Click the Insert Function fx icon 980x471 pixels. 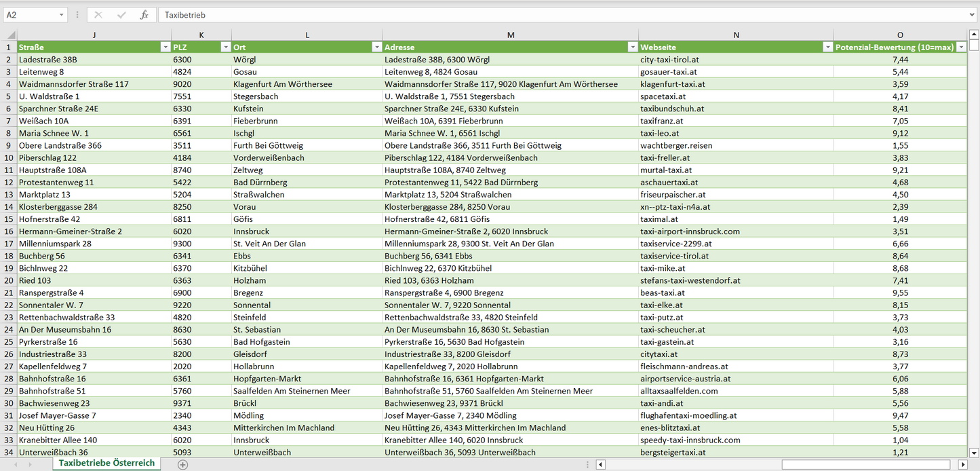pyautogui.click(x=144, y=15)
